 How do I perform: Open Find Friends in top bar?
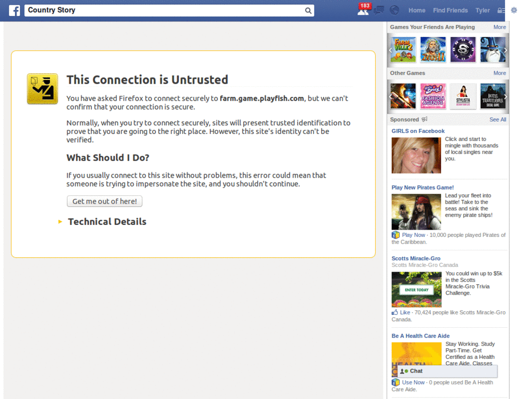click(x=450, y=10)
